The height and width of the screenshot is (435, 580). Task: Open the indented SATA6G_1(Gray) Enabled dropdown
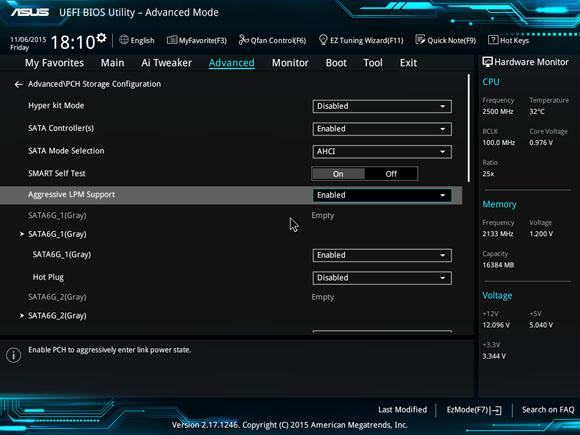382,255
